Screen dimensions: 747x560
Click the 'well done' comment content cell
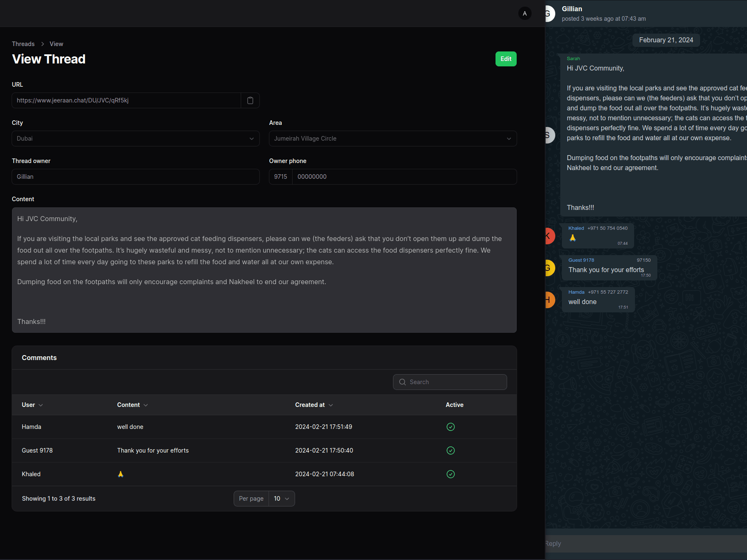[130, 427]
